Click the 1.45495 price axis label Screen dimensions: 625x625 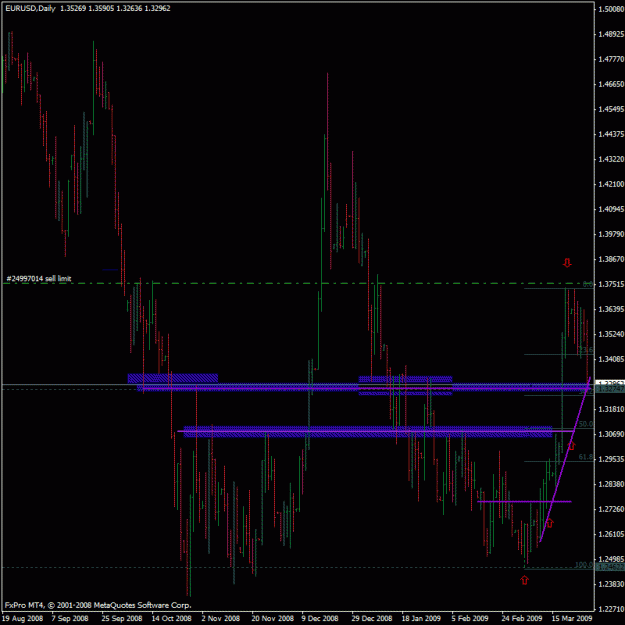[x=611, y=109]
